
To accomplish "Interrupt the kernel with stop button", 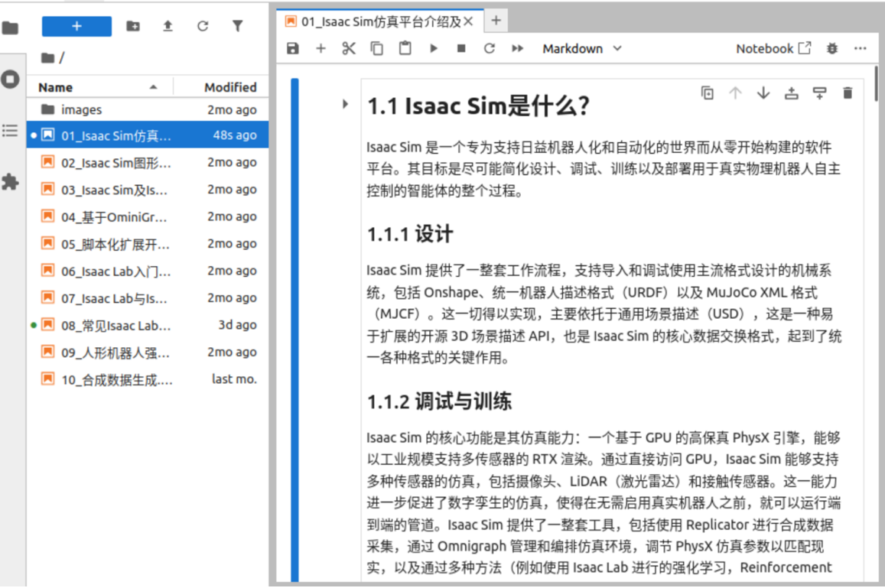I will click(x=461, y=48).
